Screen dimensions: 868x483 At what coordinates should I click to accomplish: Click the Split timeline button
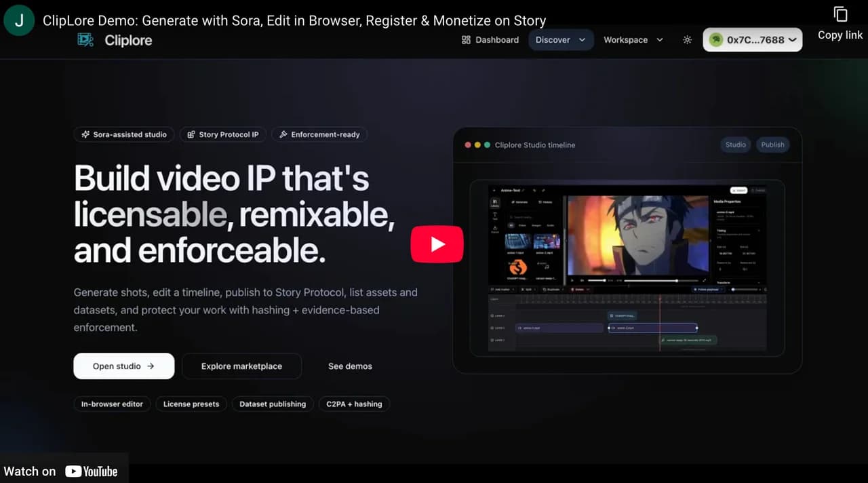coord(528,290)
